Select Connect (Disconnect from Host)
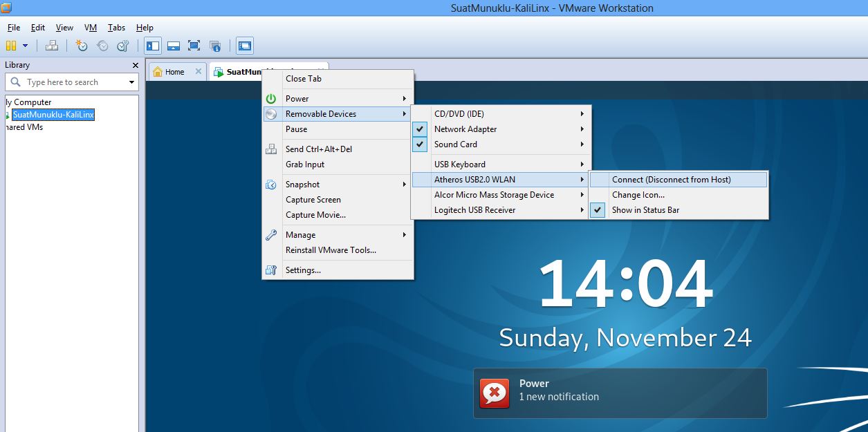Screen dimensions: 868x432 click(678, 180)
